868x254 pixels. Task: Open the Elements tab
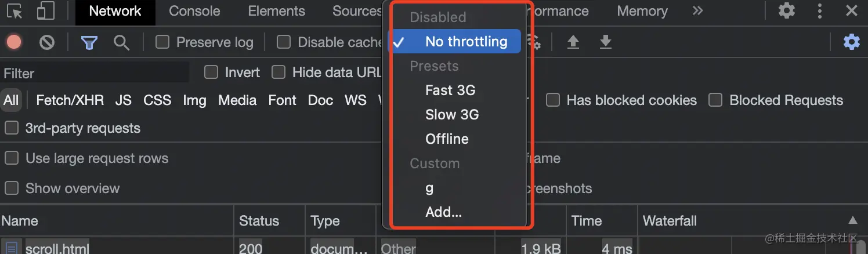276,11
